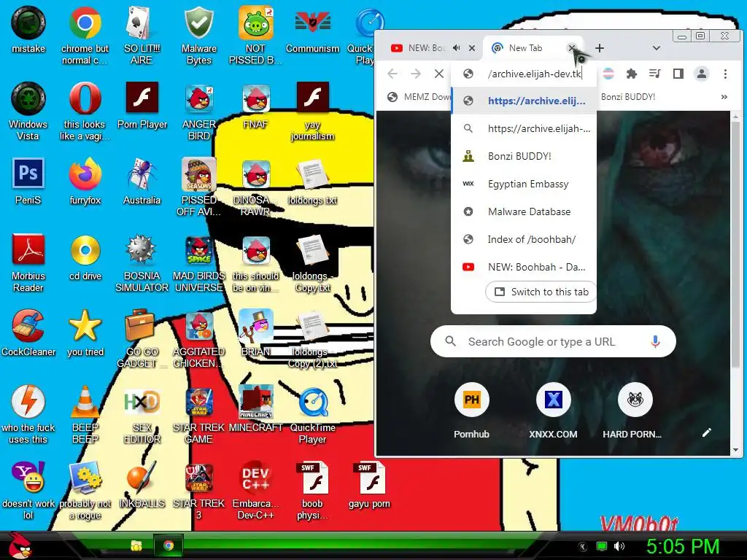This screenshot has width=747, height=560.
Task: Open the Angry Bird start button
Action: coord(20,545)
